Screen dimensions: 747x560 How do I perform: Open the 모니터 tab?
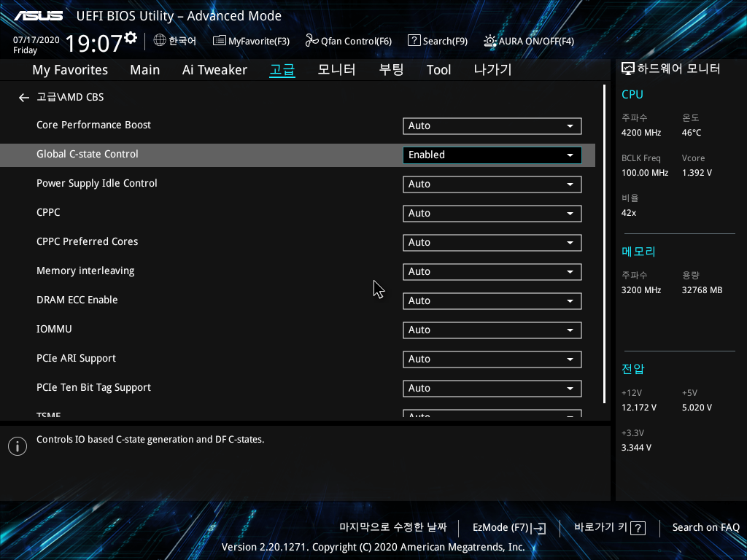click(336, 70)
